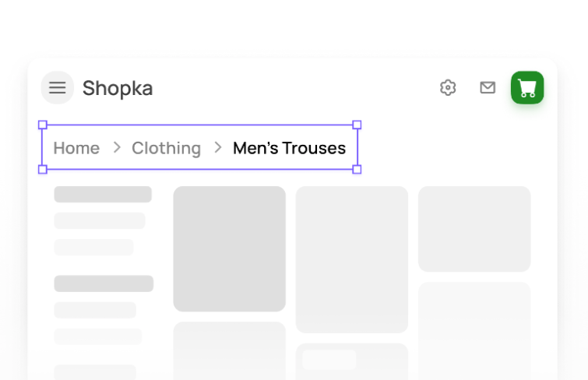
Task: Open the tall middle-column product card
Action: pos(351,259)
